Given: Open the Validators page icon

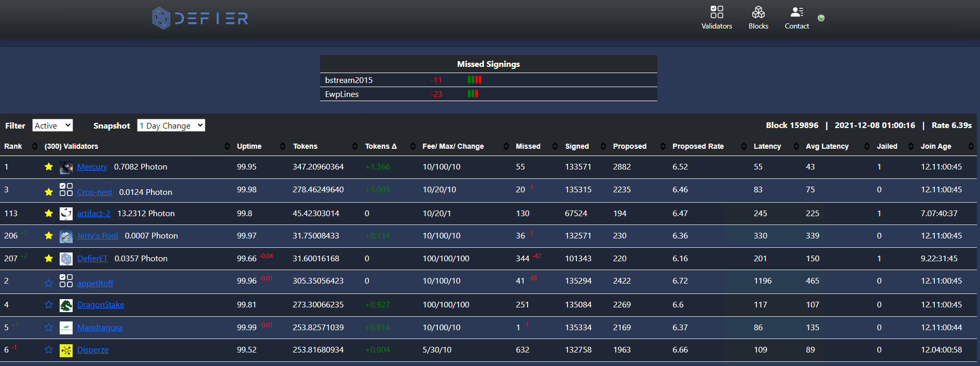Looking at the screenshot, I should point(716,12).
